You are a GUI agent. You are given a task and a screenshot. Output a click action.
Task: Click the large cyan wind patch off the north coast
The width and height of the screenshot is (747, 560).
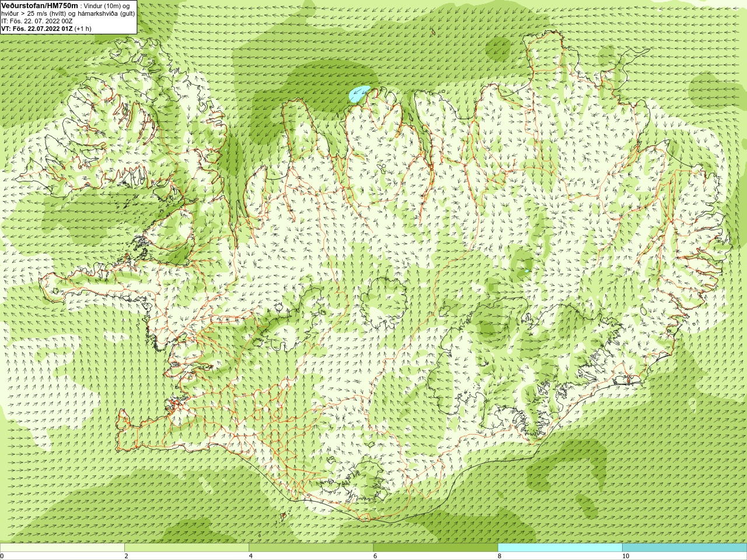tap(359, 95)
